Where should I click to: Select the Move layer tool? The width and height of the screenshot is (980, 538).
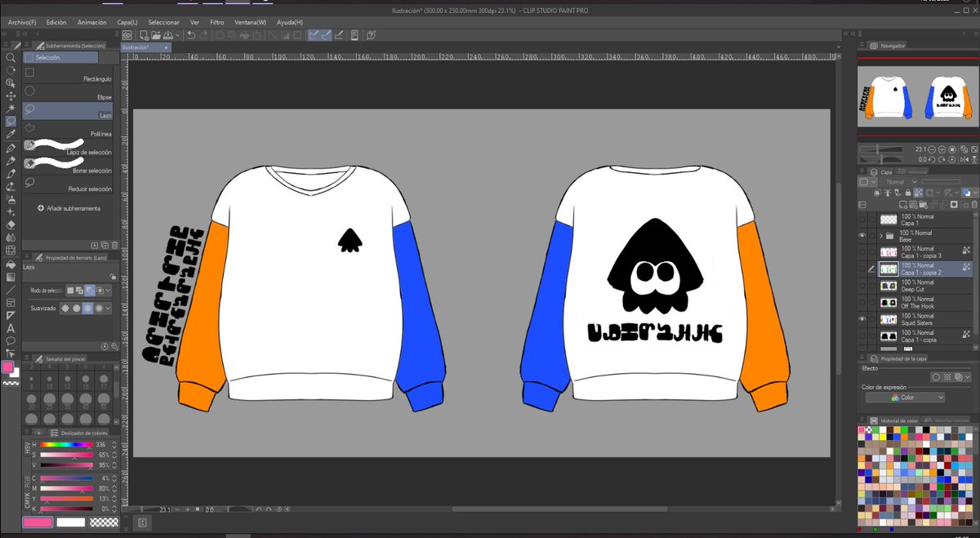(x=11, y=96)
